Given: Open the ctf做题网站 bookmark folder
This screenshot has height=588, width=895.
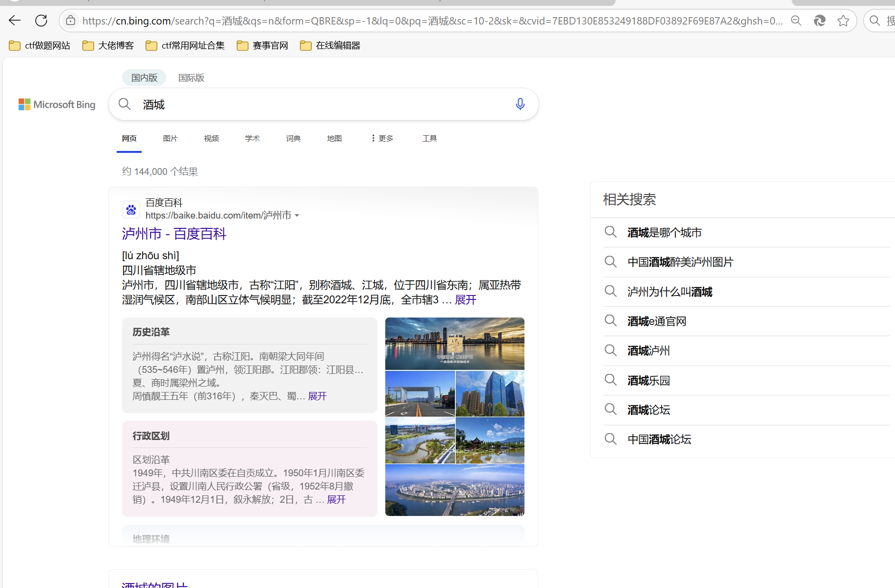Looking at the screenshot, I should 40,46.
